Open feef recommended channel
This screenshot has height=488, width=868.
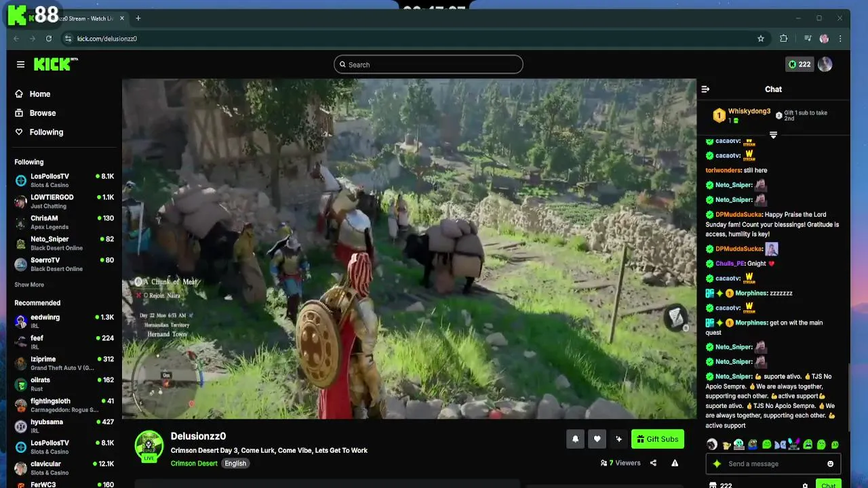[64, 342]
